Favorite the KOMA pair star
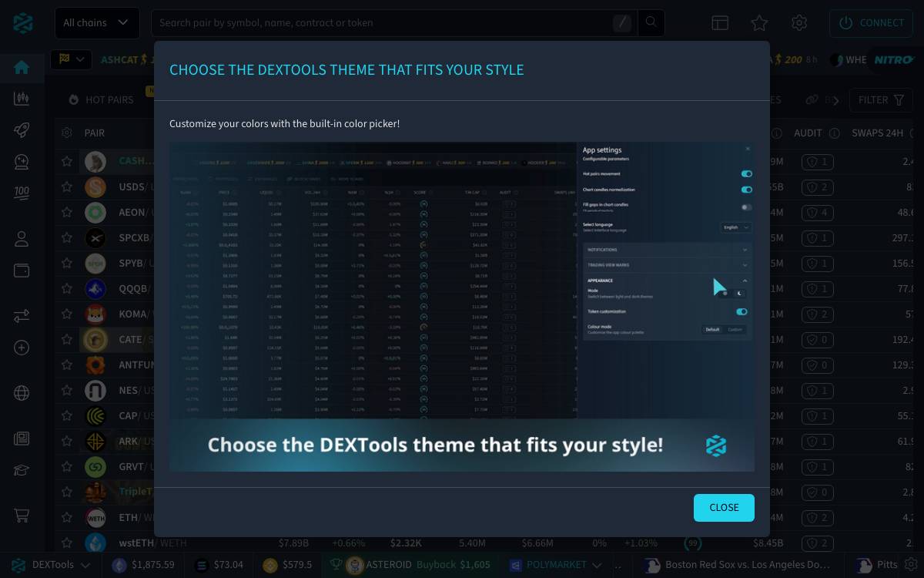This screenshot has height=578, width=924. tap(67, 314)
